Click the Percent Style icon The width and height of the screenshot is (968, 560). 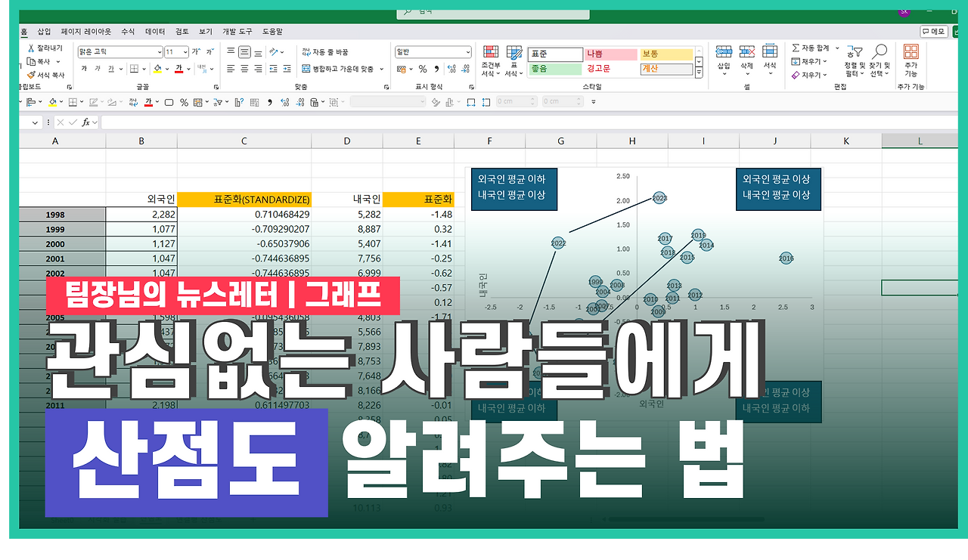pyautogui.click(x=423, y=69)
